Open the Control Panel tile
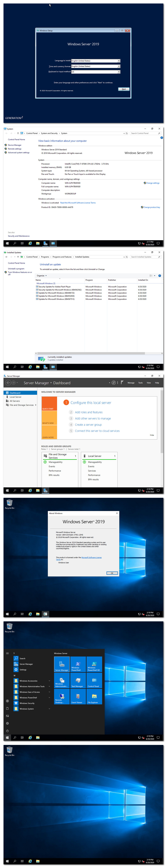 [94, 680]
